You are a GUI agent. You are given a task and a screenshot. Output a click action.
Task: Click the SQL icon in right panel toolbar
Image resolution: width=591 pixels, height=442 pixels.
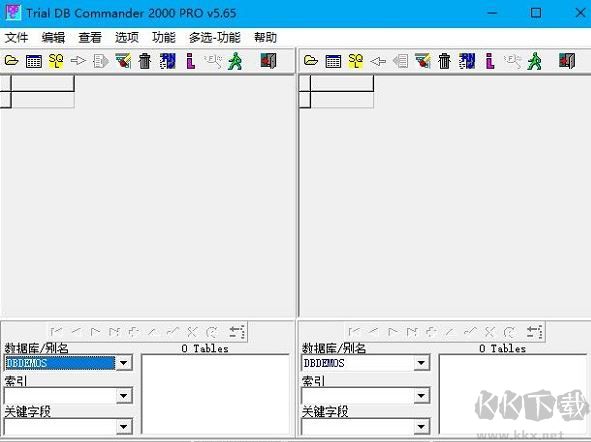(355, 61)
